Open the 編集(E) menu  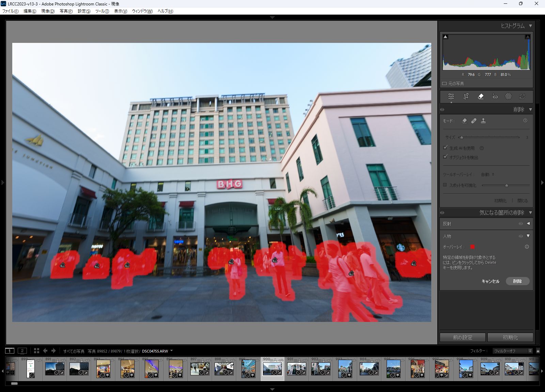[x=30, y=11]
